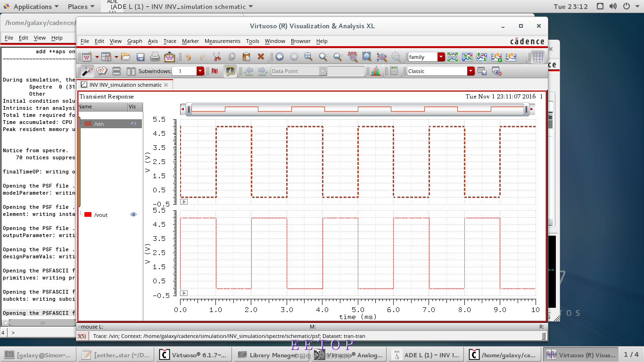Image resolution: width=644 pixels, height=362 pixels.
Task: Open the Trace menu
Action: [170, 41]
